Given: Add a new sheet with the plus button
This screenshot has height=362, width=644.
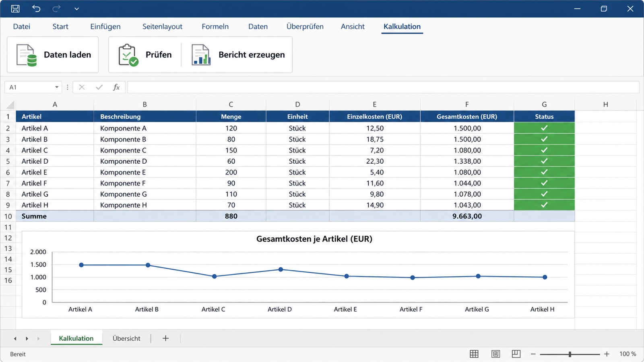Looking at the screenshot, I should pos(165,338).
